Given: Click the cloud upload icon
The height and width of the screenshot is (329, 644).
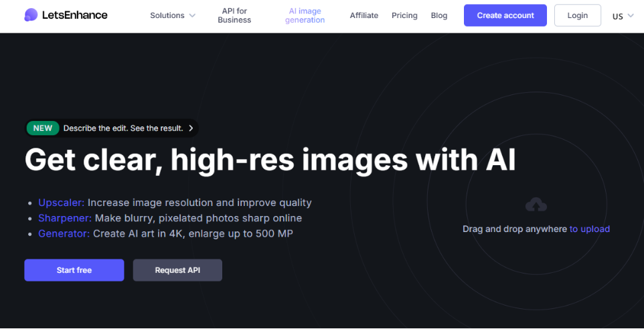Looking at the screenshot, I should (536, 205).
